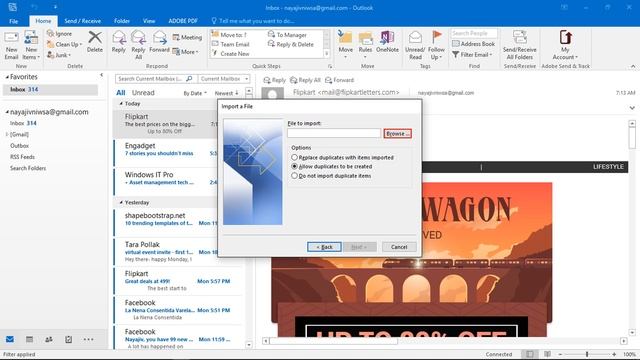Open more navigation options ellipsis
This screenshot has width=640, height=360.
(88, 339)
